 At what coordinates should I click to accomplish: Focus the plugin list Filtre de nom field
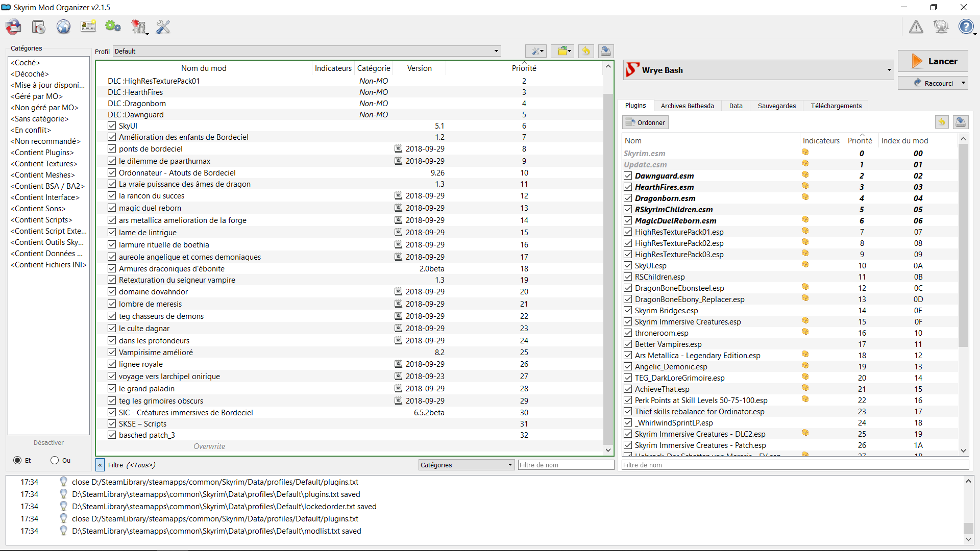795,465
